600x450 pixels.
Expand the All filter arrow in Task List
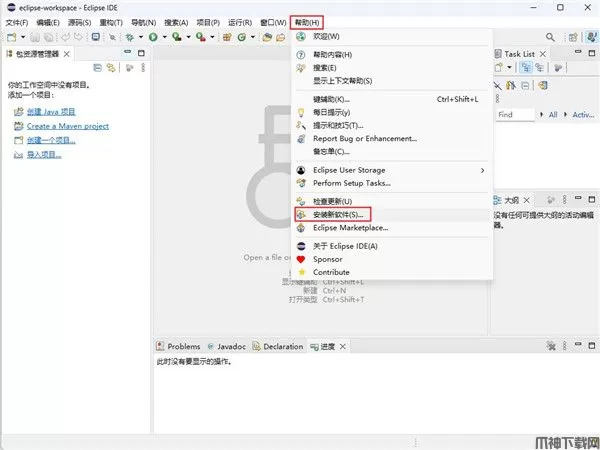pos(541,114)
